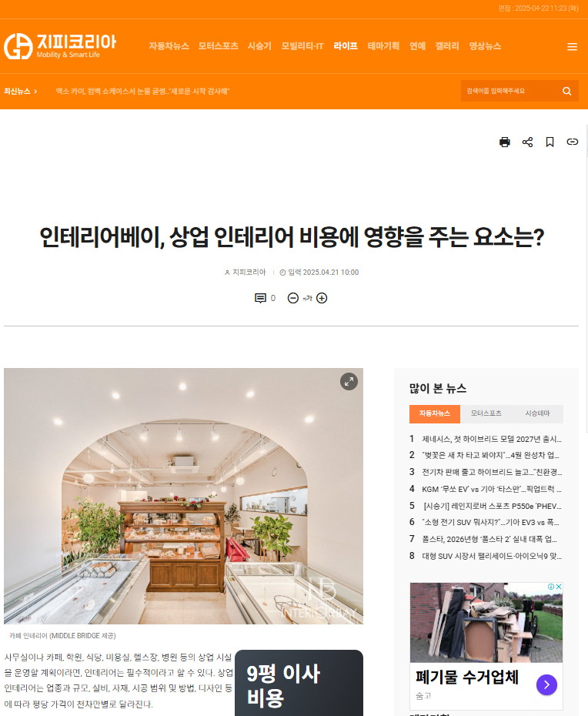Open the 엑소 카이 latest news headline
The width and height of the screenshot is (588, 716).
(x=142, y=92)
